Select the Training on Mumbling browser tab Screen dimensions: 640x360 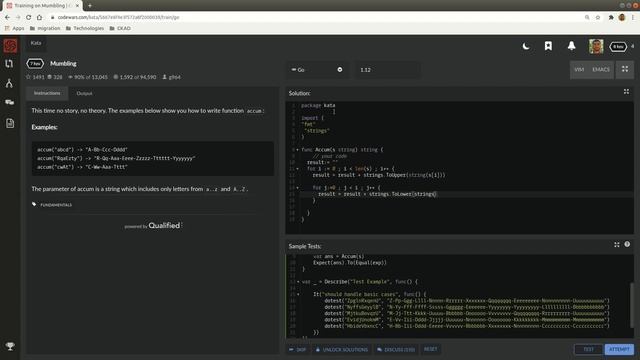point(41,6)
